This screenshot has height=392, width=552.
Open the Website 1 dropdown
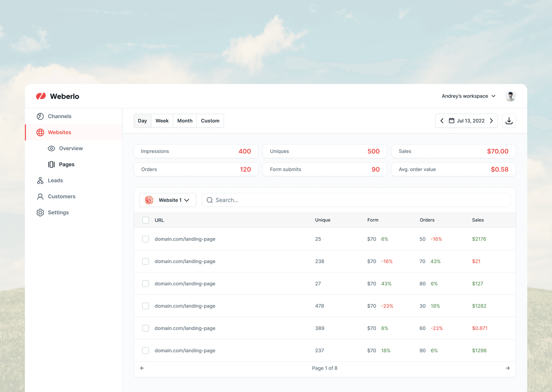(x=168, y=200)
